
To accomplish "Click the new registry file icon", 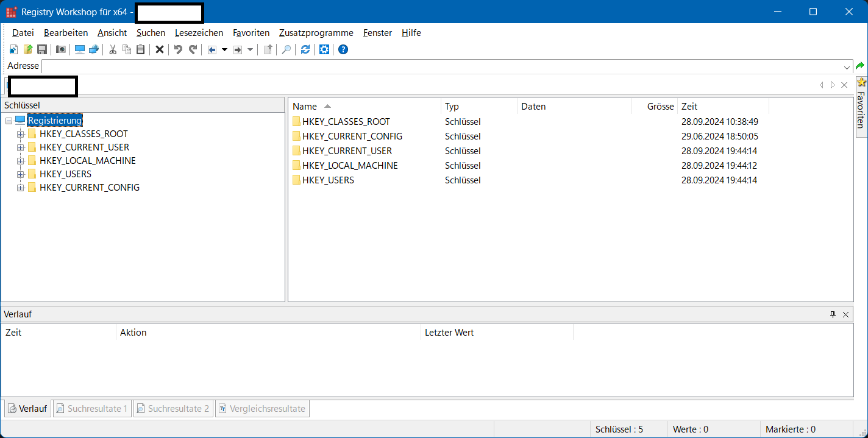I will pos(14,49).
